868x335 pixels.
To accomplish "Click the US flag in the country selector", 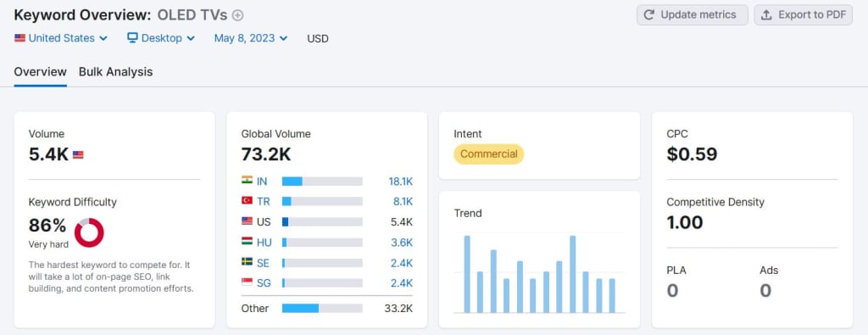I will pyautogui.click(x=20, y=38).
